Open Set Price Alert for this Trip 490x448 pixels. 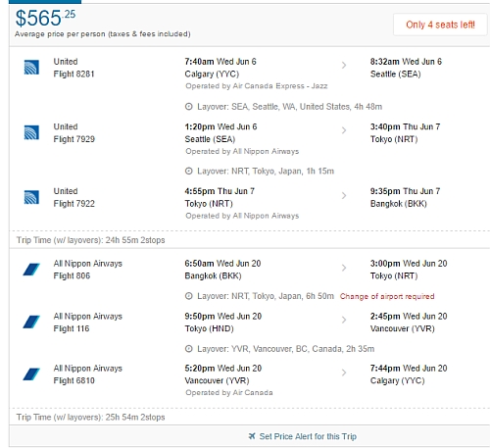point(308,436)
